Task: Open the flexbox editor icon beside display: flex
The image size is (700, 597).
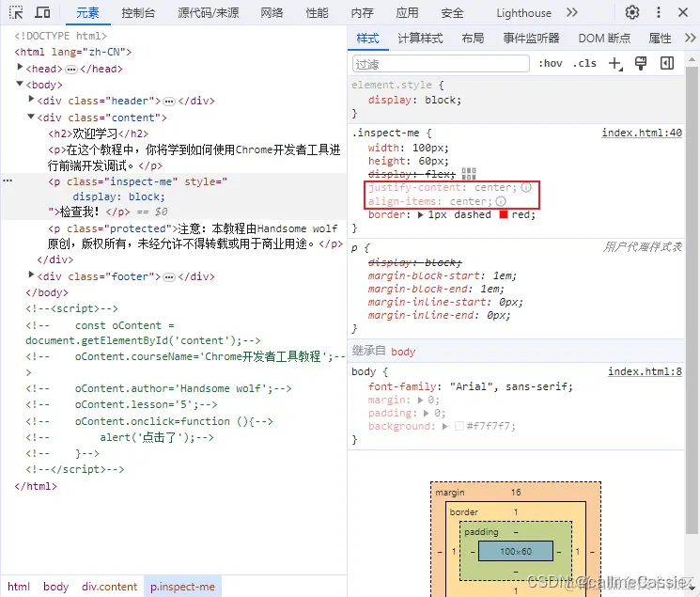Action: (469, 173)
